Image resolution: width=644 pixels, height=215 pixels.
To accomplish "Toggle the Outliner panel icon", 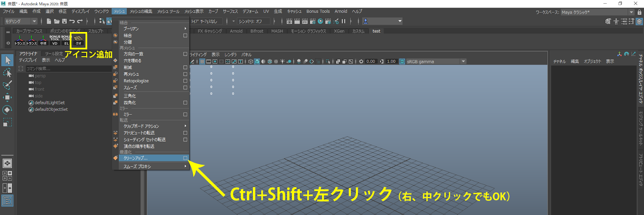I will tap(7, 200).
